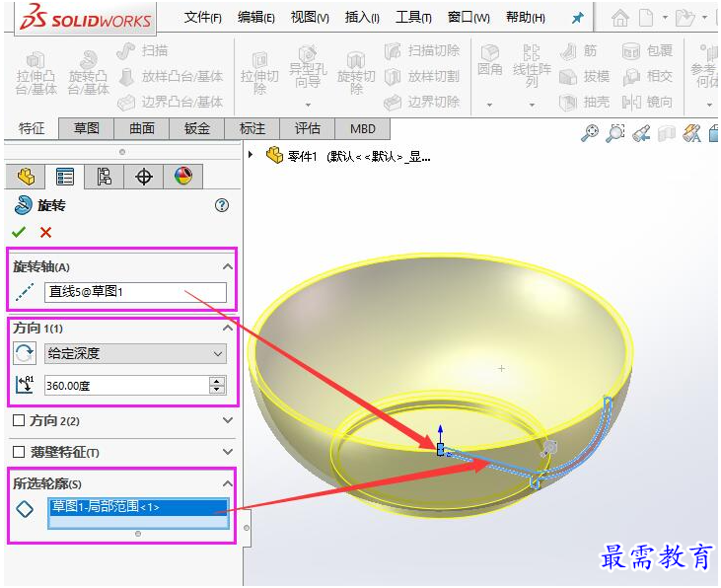The height and width of the screenshot is (588, 721).
Task: Open the FeatureManager design tree tab
Action: (x=26, y=177)
